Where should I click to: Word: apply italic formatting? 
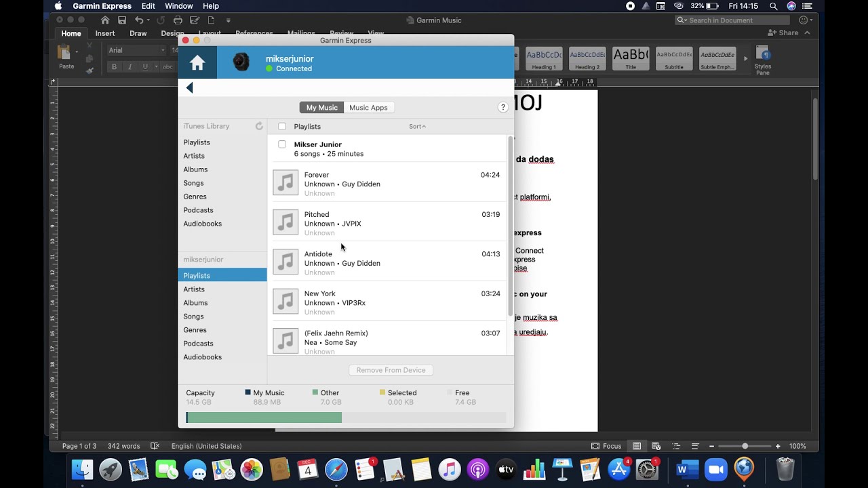coord(130,67)
